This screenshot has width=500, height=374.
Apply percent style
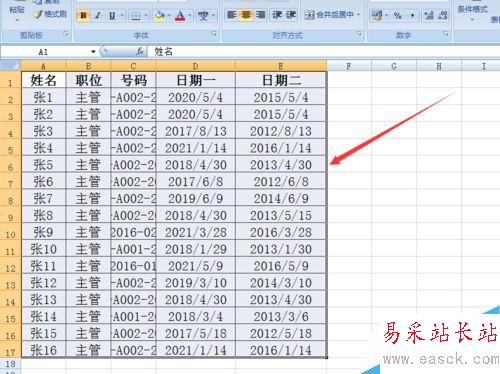coord(398,15)
